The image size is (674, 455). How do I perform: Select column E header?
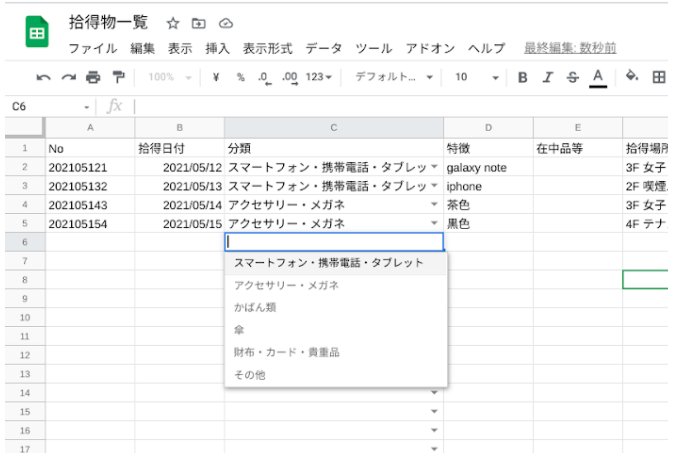point(578,128)
